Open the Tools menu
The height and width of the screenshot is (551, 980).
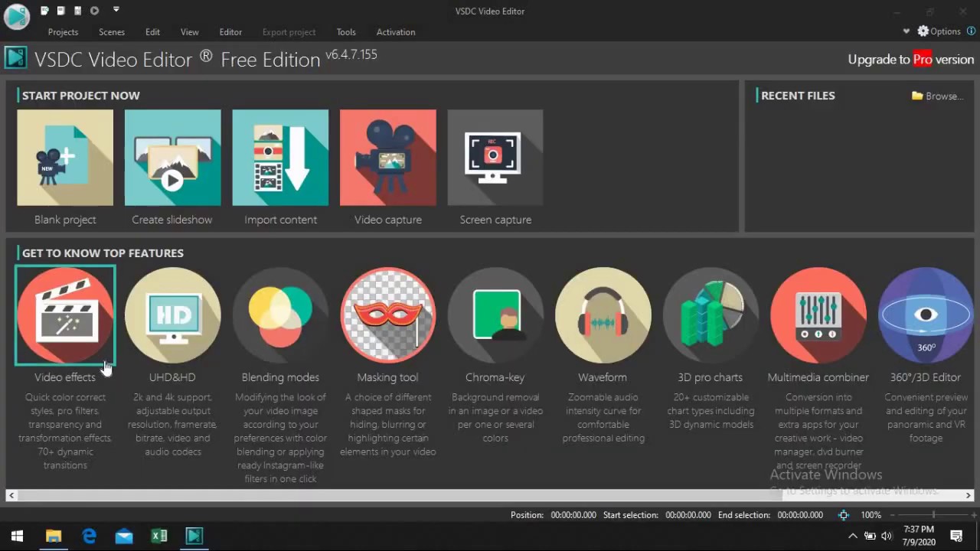(346, 32)
